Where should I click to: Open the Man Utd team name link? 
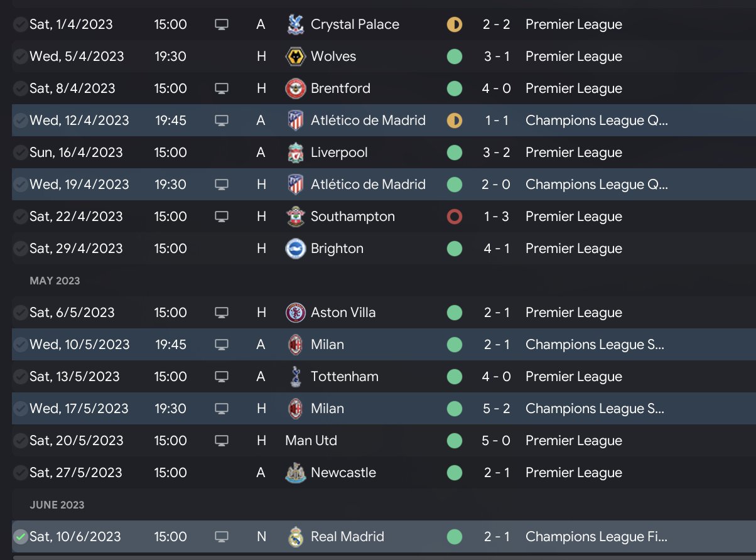click(311, 441)
